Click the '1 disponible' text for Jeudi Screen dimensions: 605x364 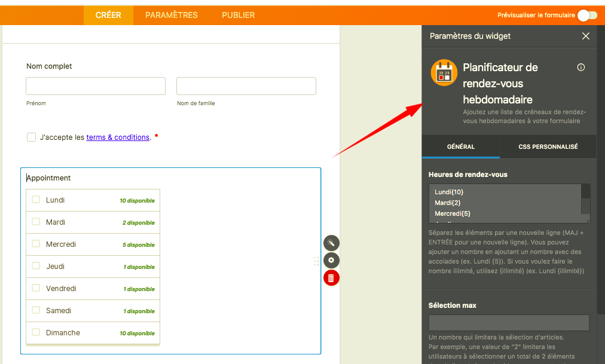point(139,267)
